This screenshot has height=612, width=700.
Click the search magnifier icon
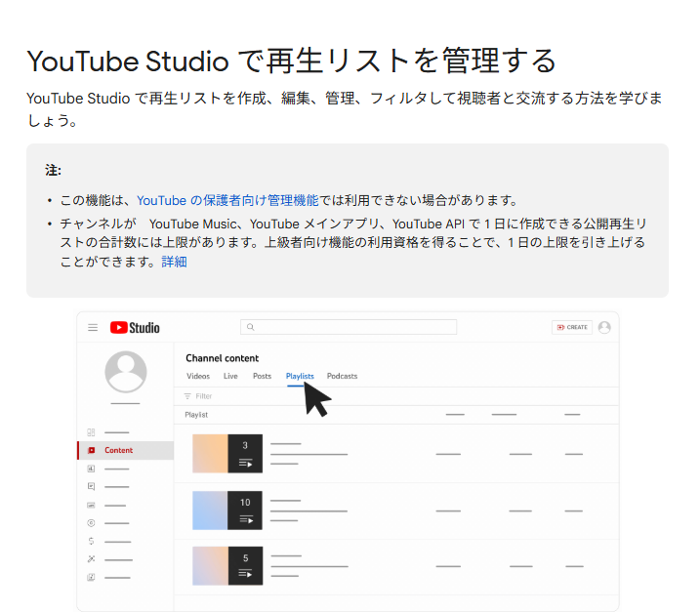251,327
